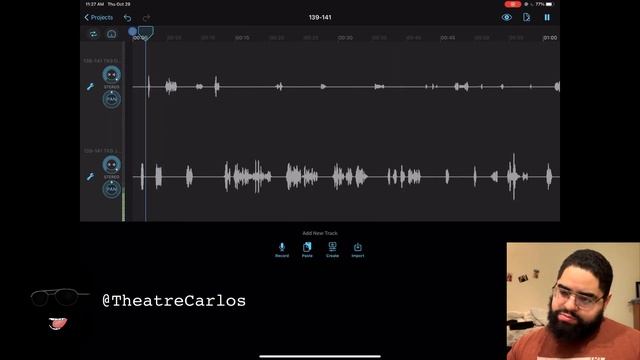640x360 pixels.
Task: Record a new track
Action: pos(282,249)
